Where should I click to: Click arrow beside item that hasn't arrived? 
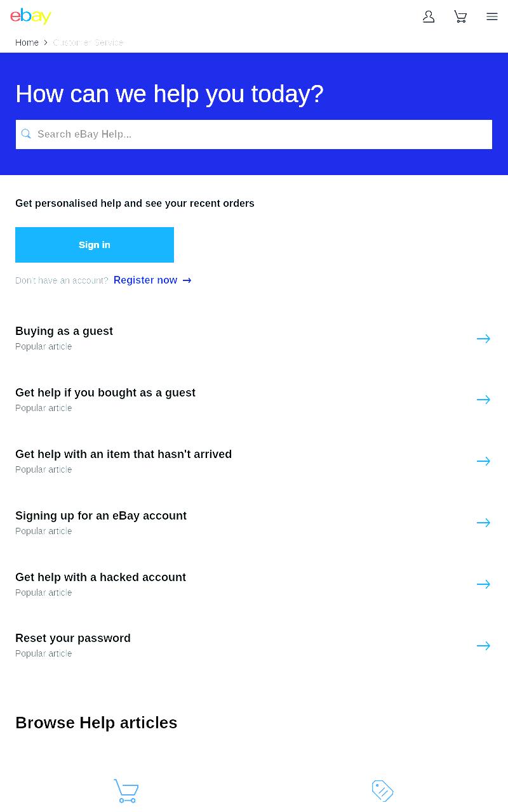[483, 461]
